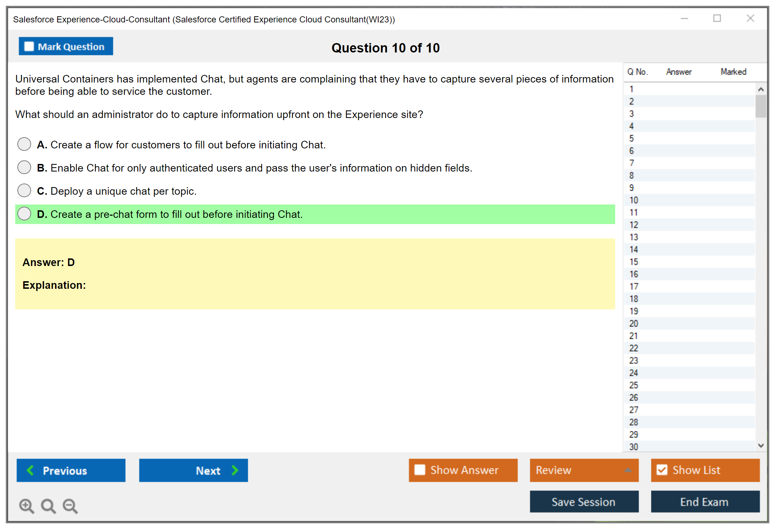Click the zoom in magnifier icon

(26, 506)
